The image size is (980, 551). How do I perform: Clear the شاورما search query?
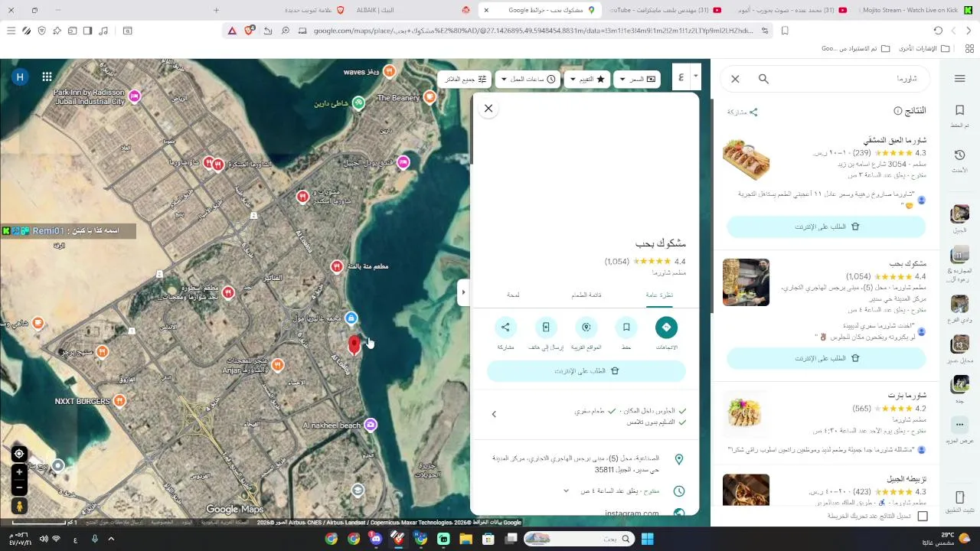(x=735, y=79)
